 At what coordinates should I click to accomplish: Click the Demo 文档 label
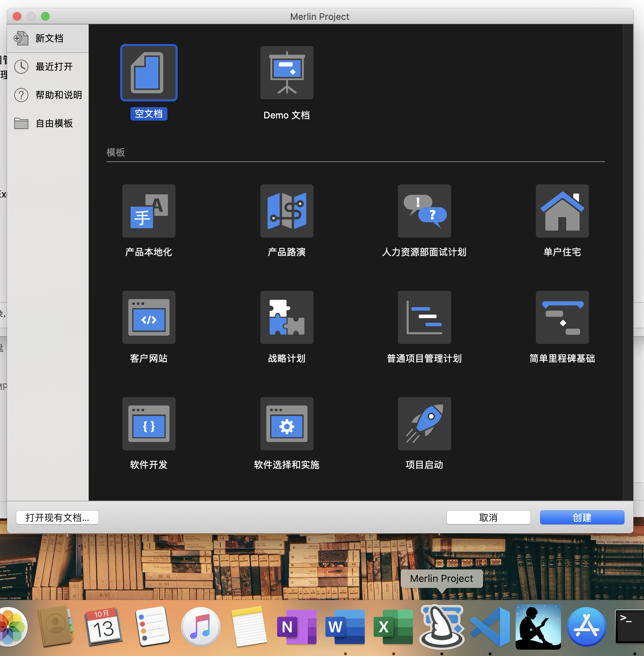tap(287, 115)
